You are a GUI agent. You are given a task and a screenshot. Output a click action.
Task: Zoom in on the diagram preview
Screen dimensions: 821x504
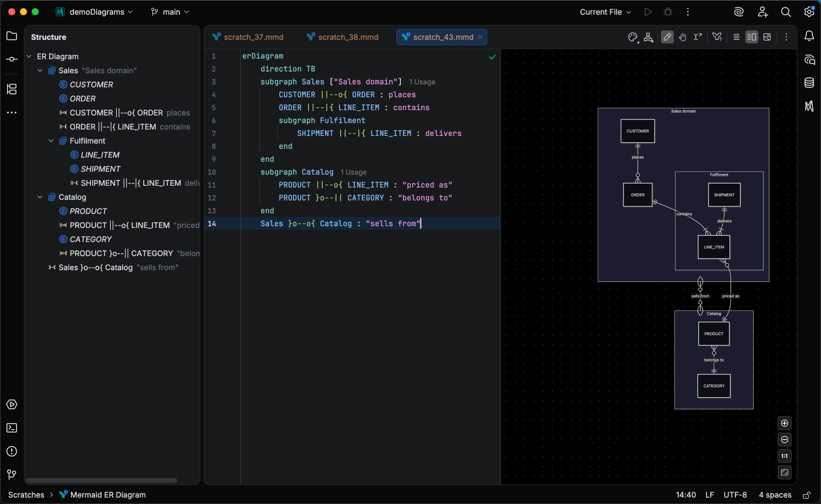pyautogui.click(x=785, y=423)
